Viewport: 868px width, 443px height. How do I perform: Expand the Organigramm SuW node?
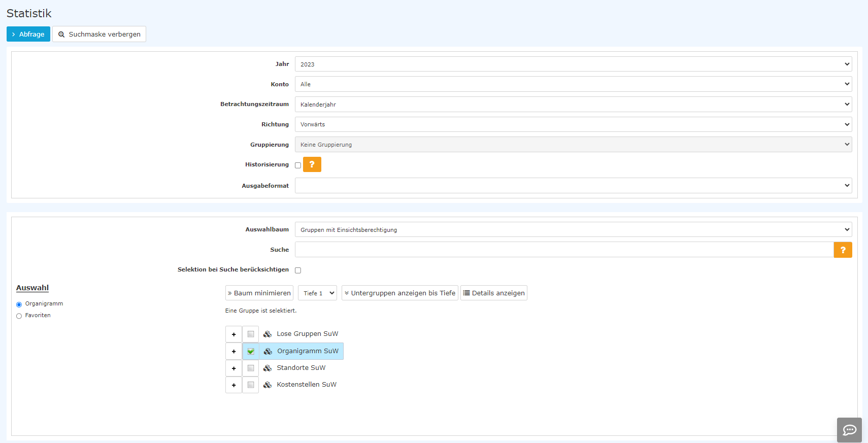[233, 351]
